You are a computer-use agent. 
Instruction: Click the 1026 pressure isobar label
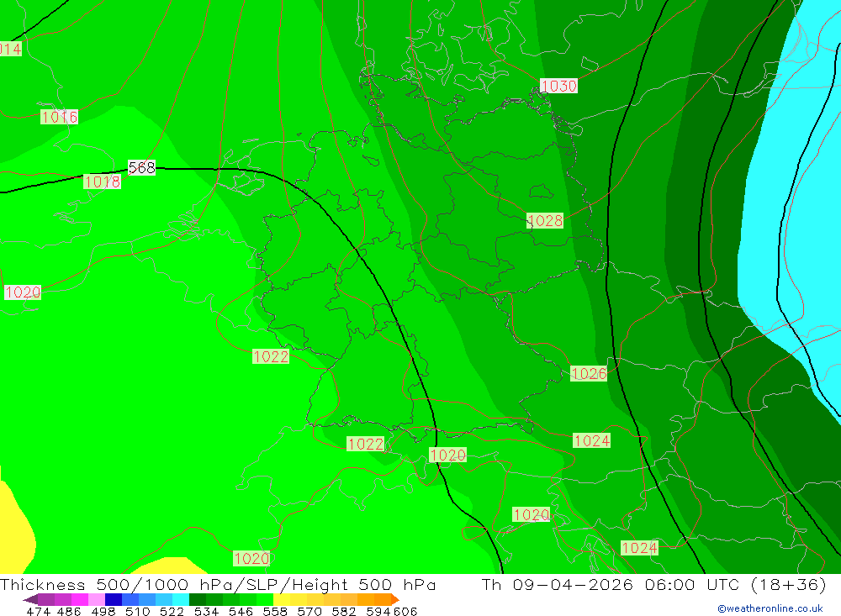click(x=589, y=374)
